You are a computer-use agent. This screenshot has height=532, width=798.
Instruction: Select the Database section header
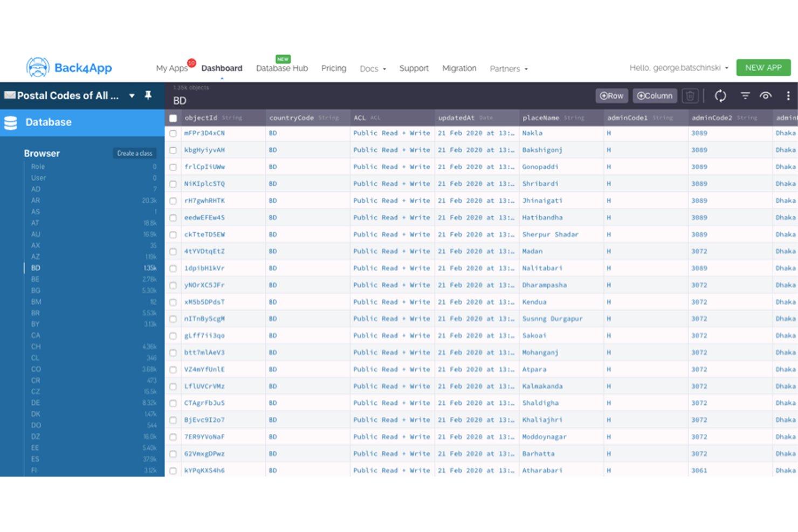[x=82, y=122]
